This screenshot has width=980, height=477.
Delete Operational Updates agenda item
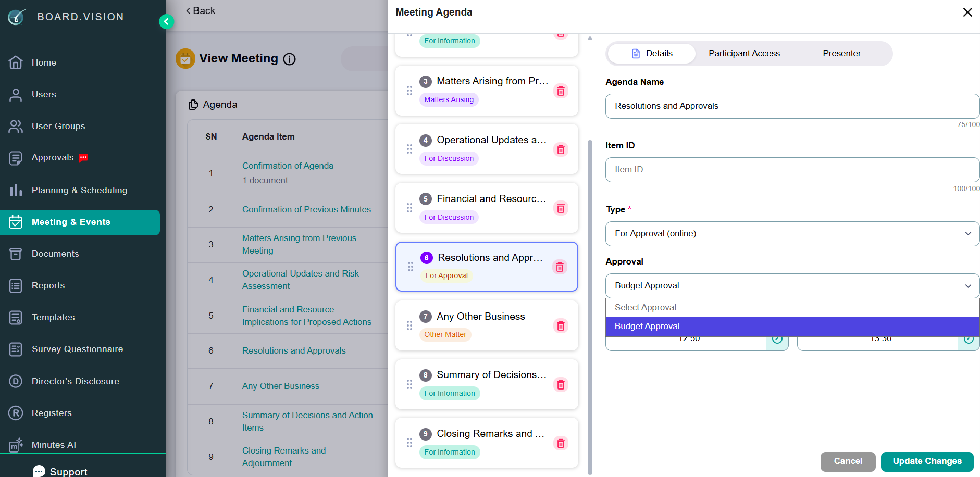tap(561, 150)
